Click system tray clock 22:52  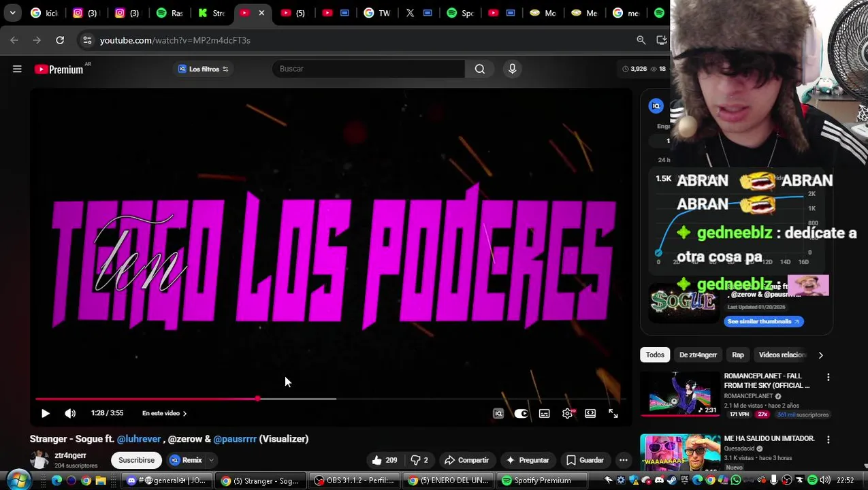coord(845,480)
